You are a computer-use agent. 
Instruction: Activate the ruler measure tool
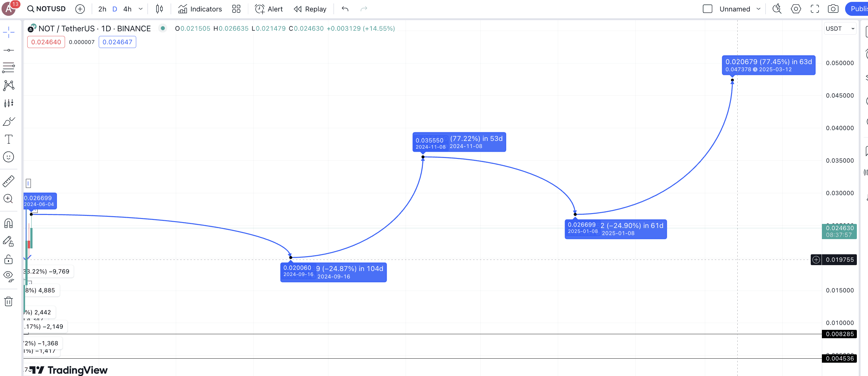coord(8,181)
